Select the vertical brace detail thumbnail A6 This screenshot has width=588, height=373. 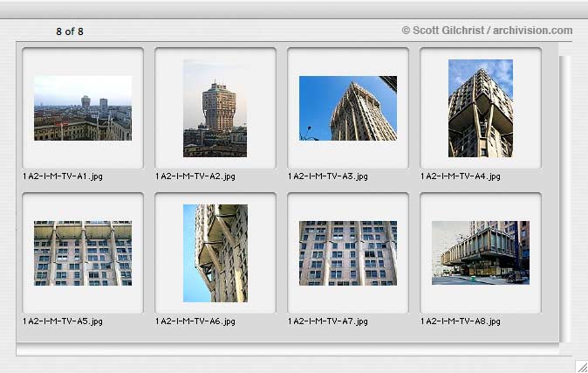coord(215,253)
